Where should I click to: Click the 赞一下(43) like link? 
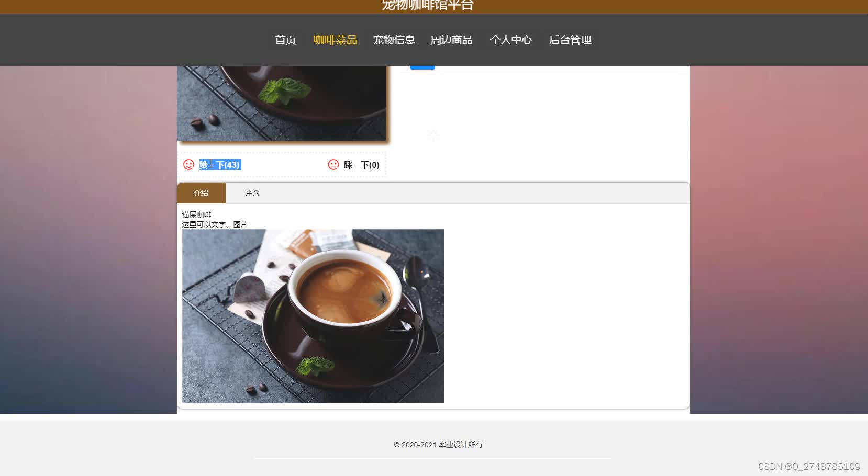tap(220, 165)
